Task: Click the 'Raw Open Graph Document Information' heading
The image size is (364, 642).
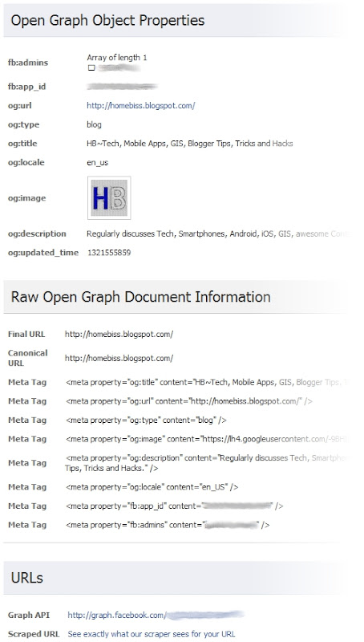Action: point(140,297)
